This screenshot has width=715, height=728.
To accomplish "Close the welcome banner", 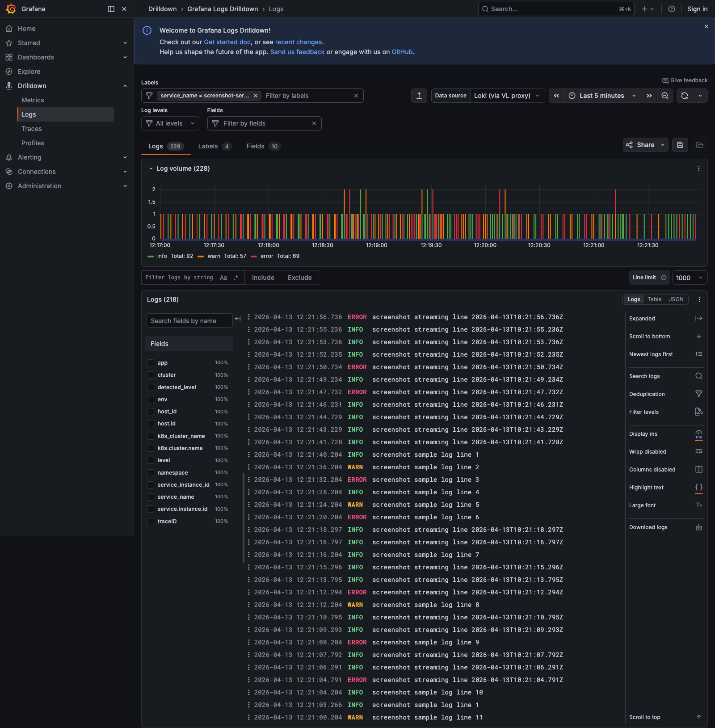I will pyautogui.click(x=707, y=26).
